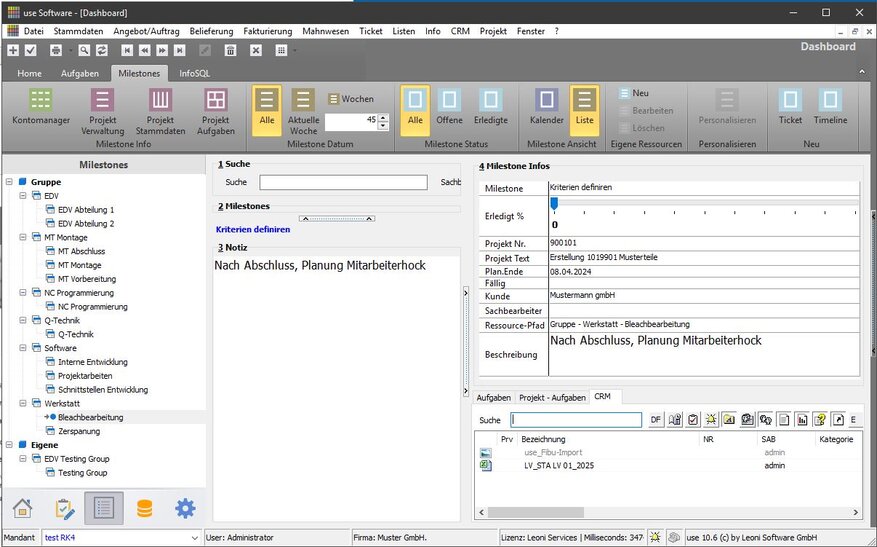Screen dimensions: 877x547
Task: Open the Fakturierung menu
Action: click(x=269, y=31)
